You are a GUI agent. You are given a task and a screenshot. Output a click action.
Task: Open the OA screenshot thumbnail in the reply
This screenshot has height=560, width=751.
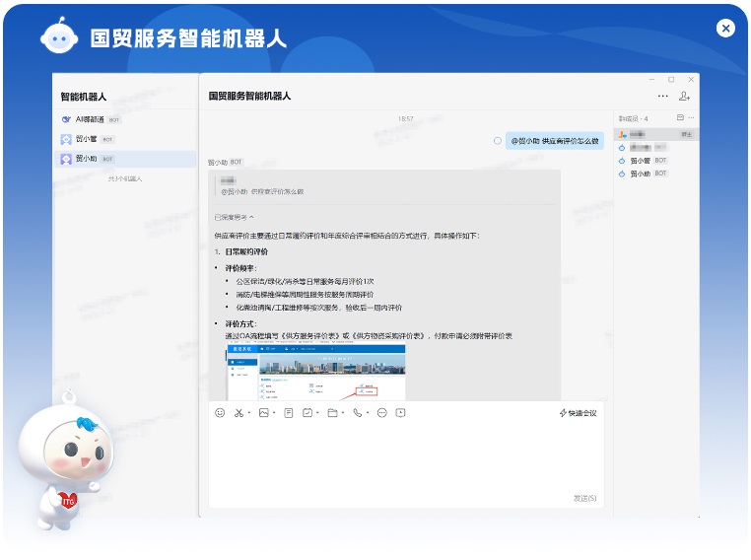click(315, 373)
